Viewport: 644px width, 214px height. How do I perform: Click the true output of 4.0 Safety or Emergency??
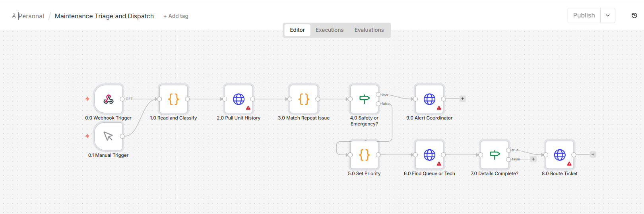pos(378,94)
